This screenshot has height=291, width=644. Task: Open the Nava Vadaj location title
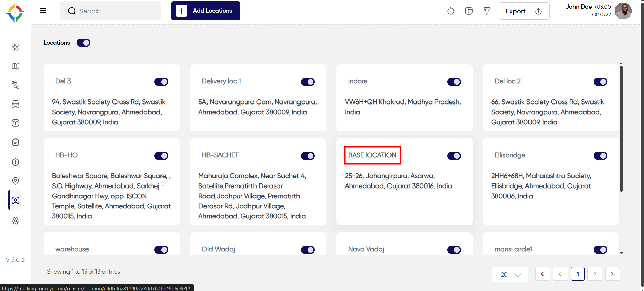366,249
